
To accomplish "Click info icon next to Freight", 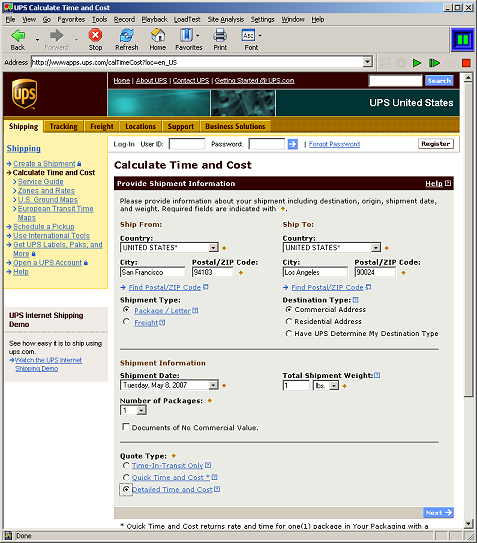I will [162, 322].
